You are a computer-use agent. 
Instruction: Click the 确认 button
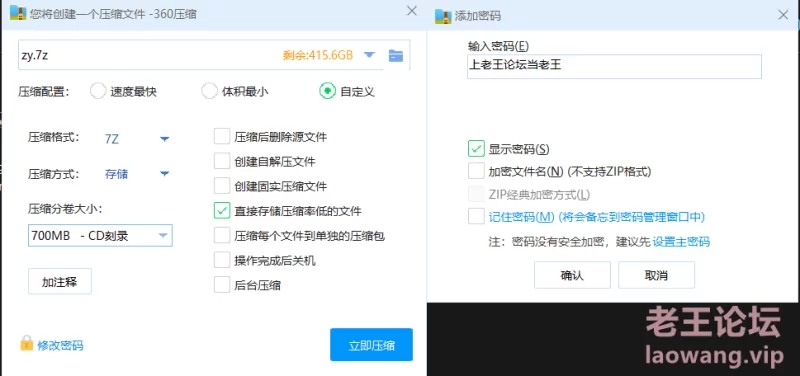tap(572, 275)
